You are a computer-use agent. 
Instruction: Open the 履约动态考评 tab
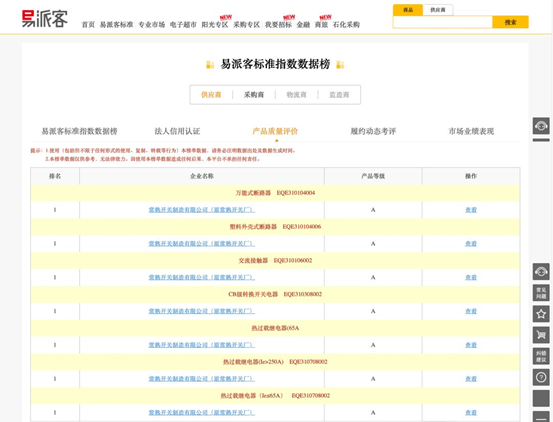point(373,131)
